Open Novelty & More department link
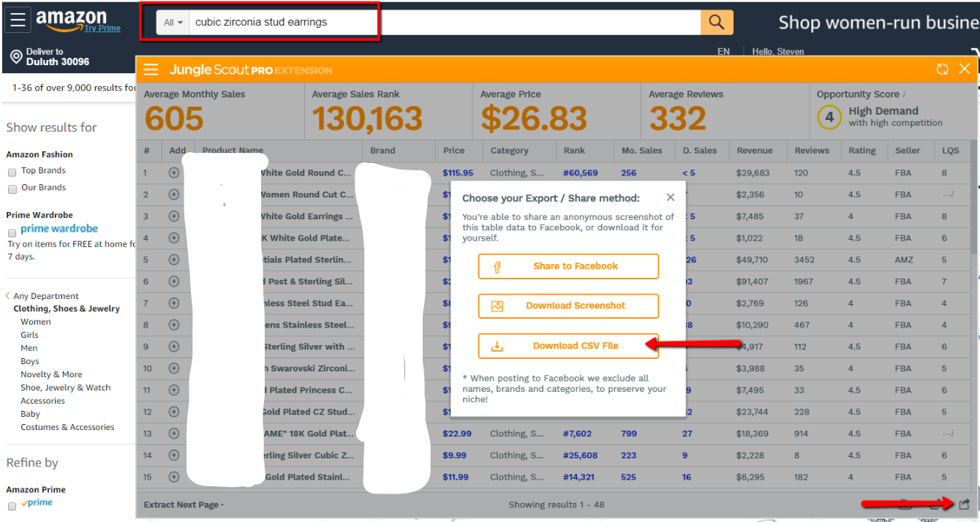This screenshot has width=980, height=522. coord(51,374)
